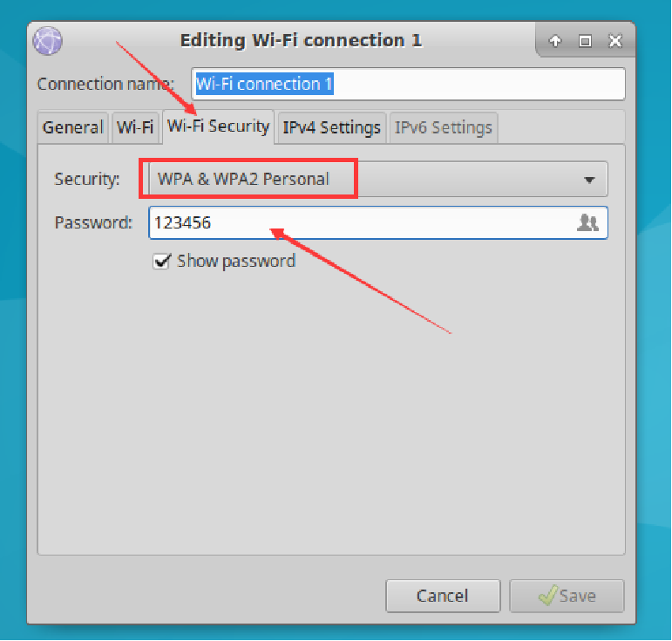Open the IPv6 Settings tab
Viewport: 672px width, 641px height.
[444, 127]
